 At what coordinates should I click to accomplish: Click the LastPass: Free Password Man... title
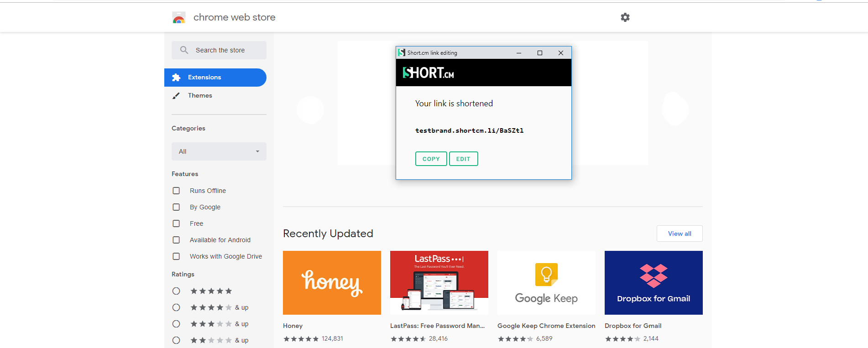[x=437, y=326]
